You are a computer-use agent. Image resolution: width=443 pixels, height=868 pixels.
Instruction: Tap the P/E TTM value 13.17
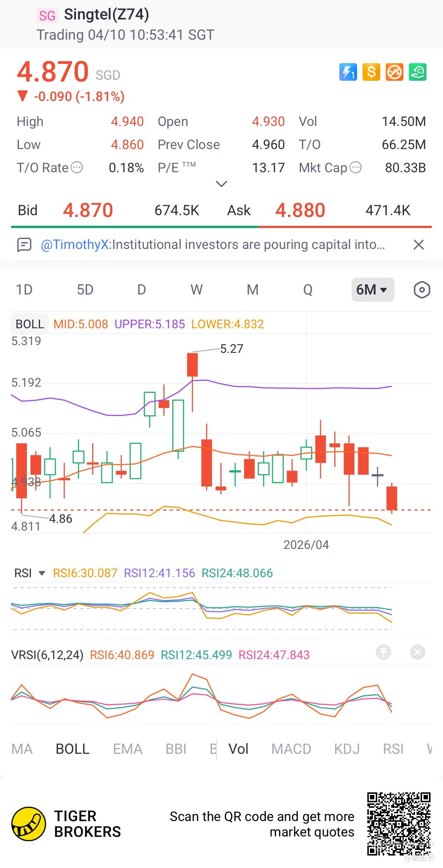point(268,168)
